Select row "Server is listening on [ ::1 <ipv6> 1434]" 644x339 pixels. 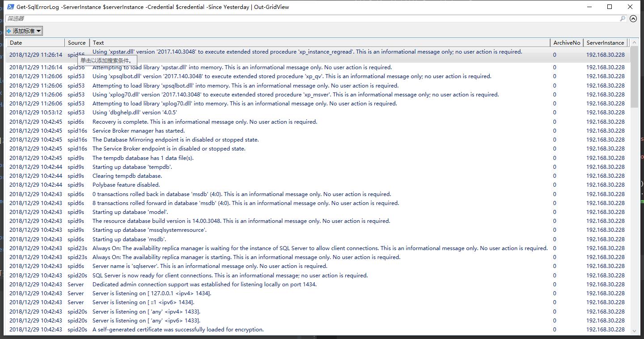[318, 302]
